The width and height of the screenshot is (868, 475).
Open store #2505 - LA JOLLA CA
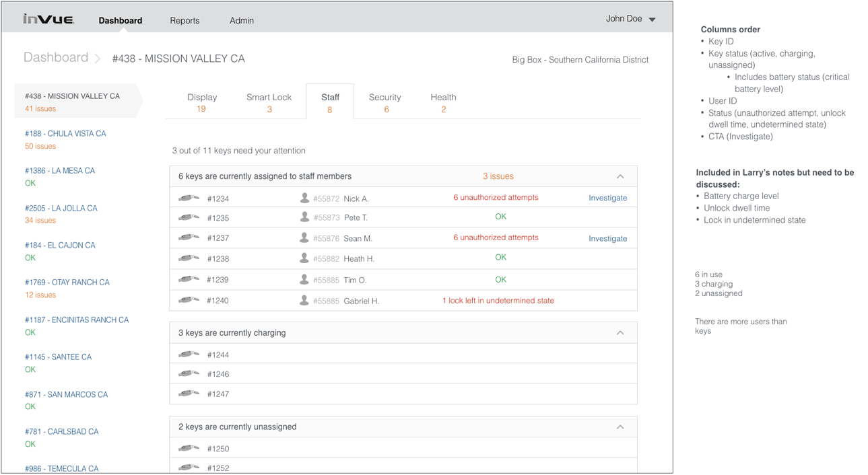[x=61, y=209]
